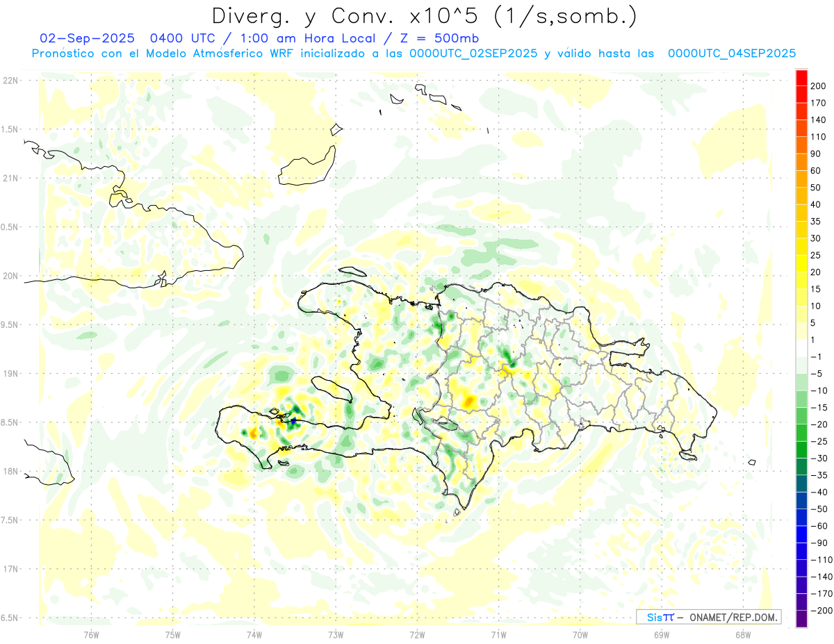The image size is (834, 644).
Task: Click the 70W longitude label
Action: [x=580, y=634]
